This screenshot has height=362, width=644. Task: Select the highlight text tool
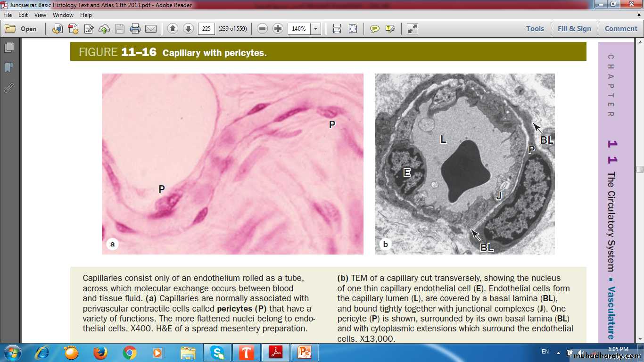[390, 29]
